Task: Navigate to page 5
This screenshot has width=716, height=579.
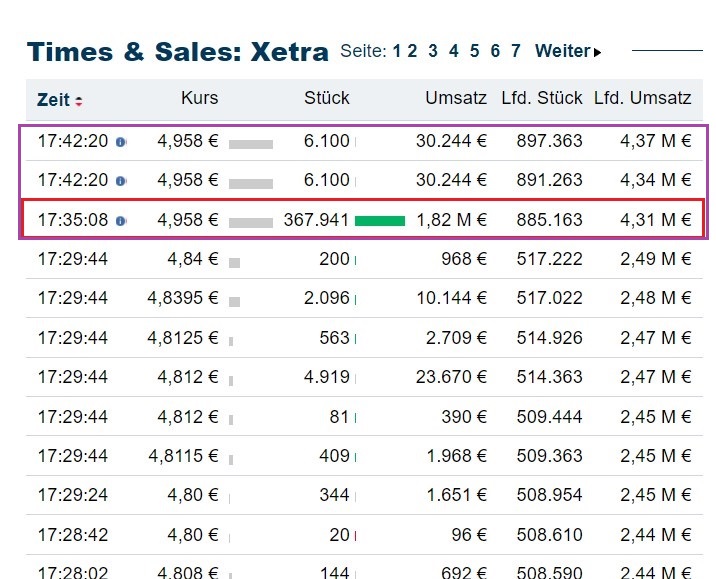Action: [475, 51]
